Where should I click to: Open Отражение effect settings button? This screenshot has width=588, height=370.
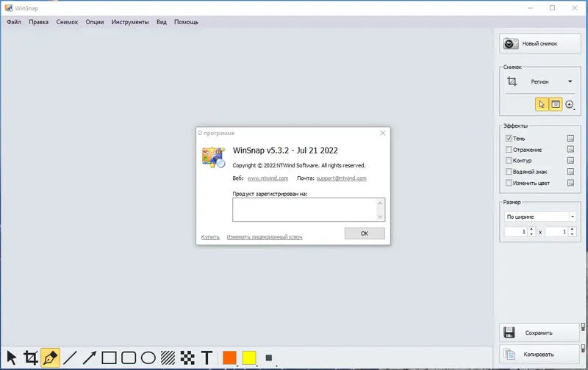click(x=570, y=150)
